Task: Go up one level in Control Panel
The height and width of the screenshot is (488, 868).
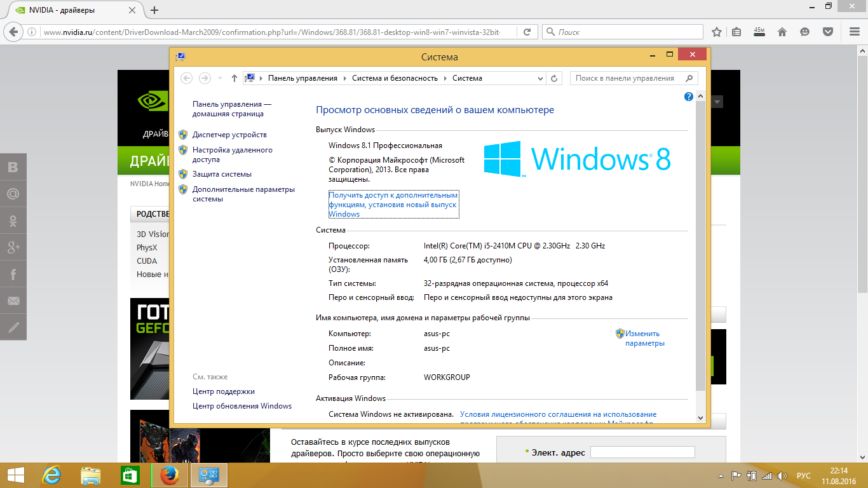Action: tap(234, 78)
